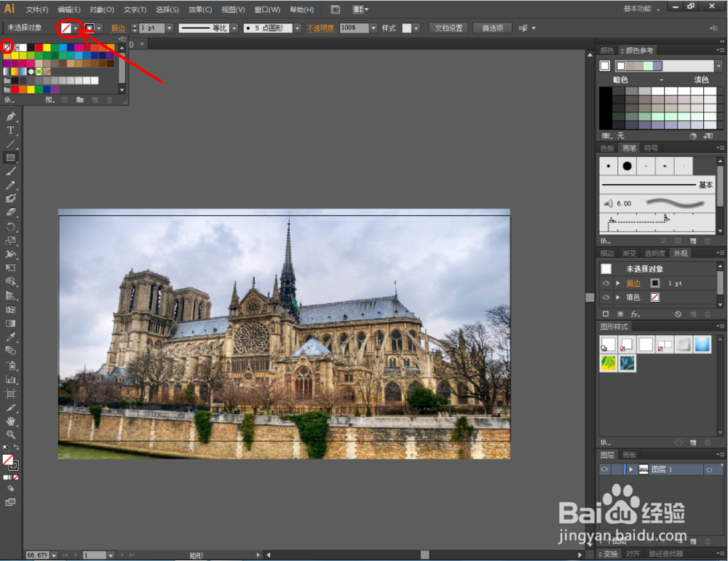Select the Type tool
The width and height of the screenshot is (728, 561).
coord(10,130)
